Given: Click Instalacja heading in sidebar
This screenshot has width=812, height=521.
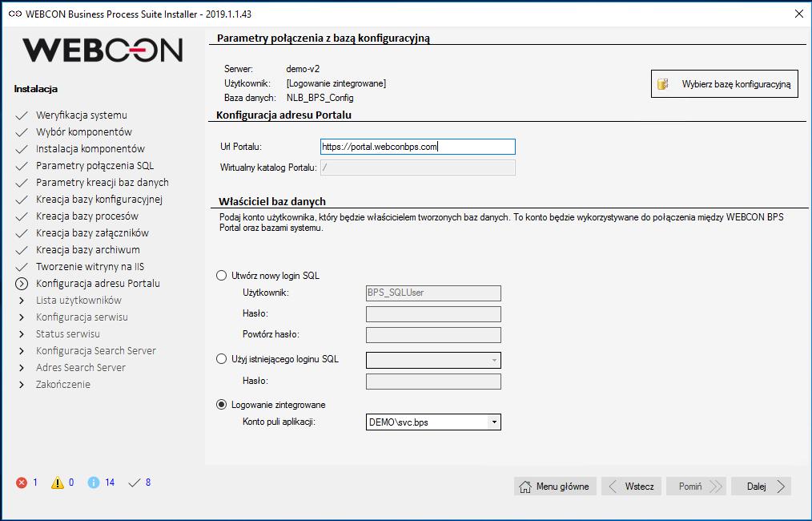Looking at the screenshot, I should (36, 89).
